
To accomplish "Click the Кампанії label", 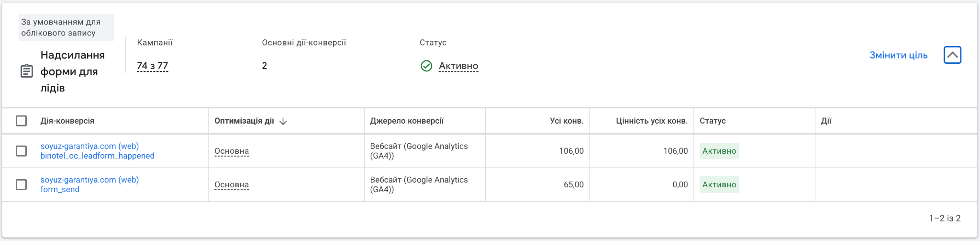I will click(x=155, y=43).
